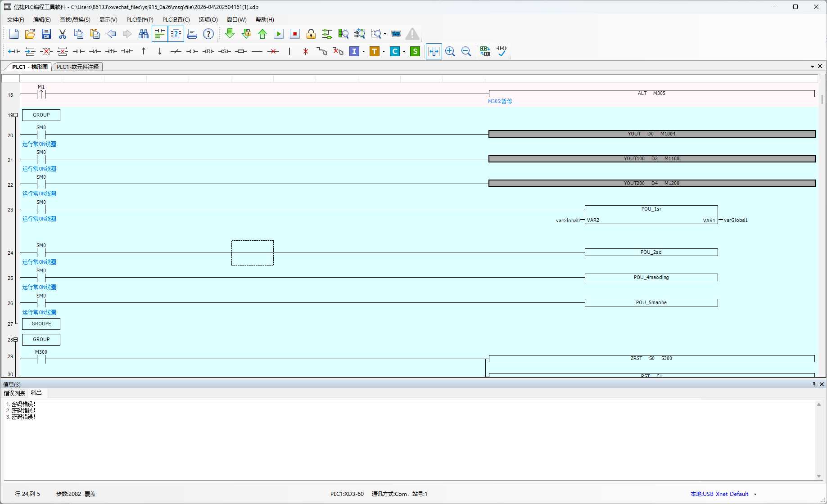Toggle the auto-fit column width button
This screenshot has width=827, height=504.
[434, 51]
